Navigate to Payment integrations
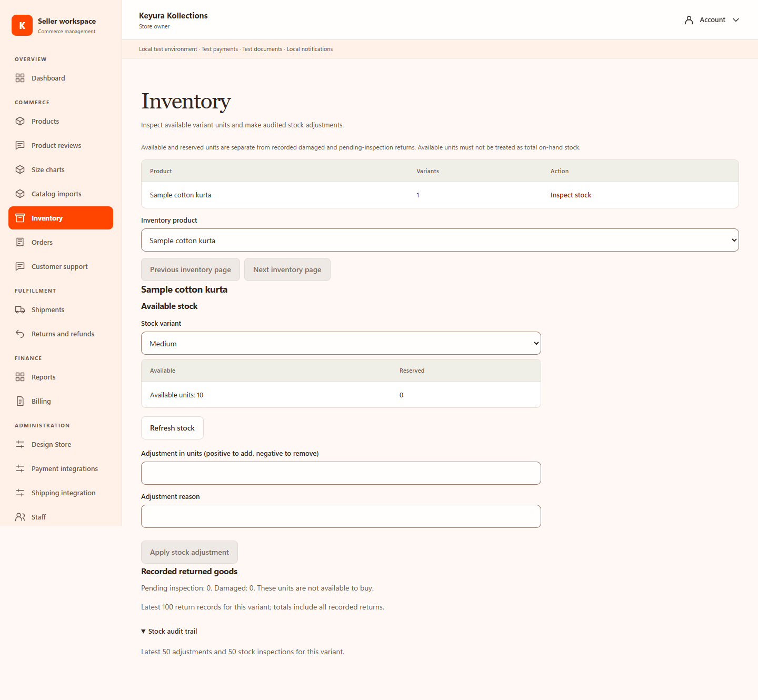 (61, 468)
